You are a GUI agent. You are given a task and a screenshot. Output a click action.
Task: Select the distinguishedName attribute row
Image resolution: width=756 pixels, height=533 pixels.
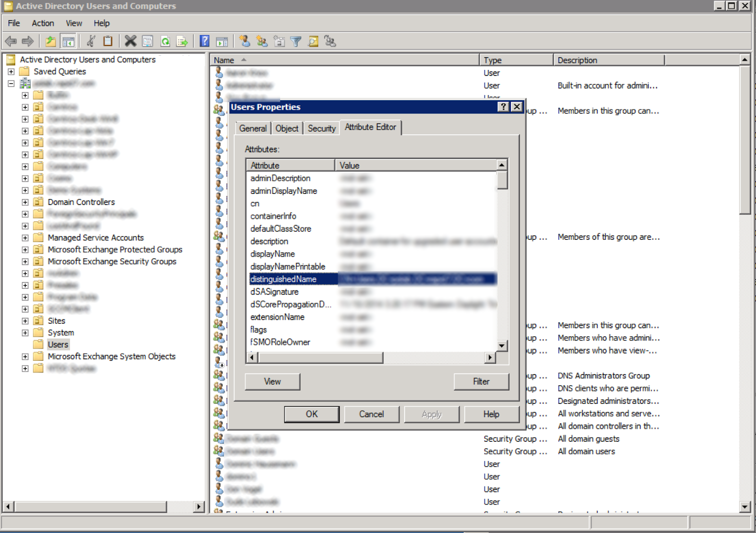[x=373, y=279]
